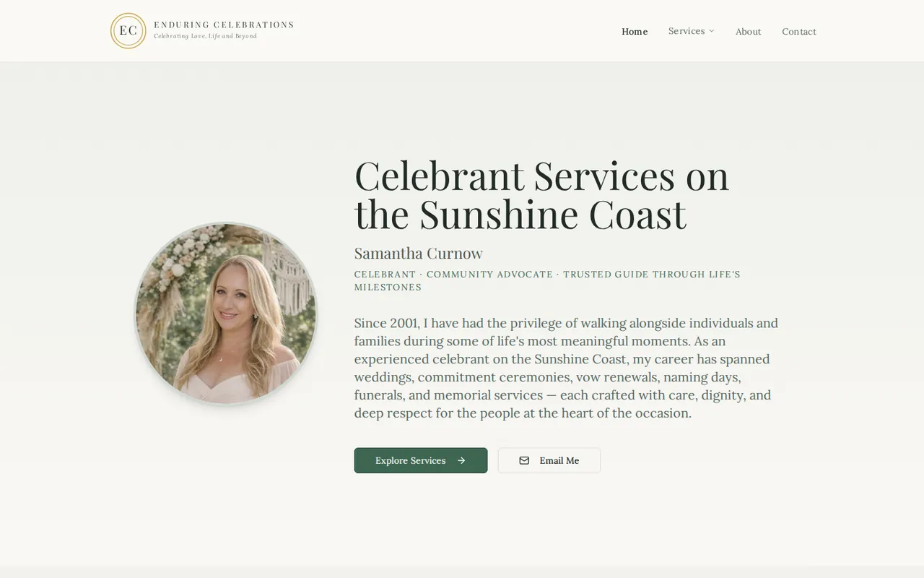Click the Email Me button

(549, 461)
